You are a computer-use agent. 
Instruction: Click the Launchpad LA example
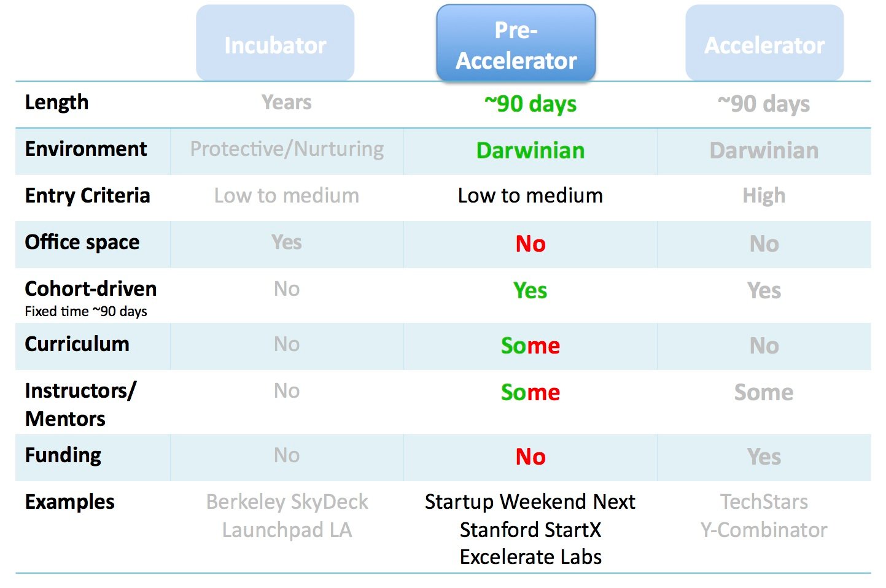287,530
